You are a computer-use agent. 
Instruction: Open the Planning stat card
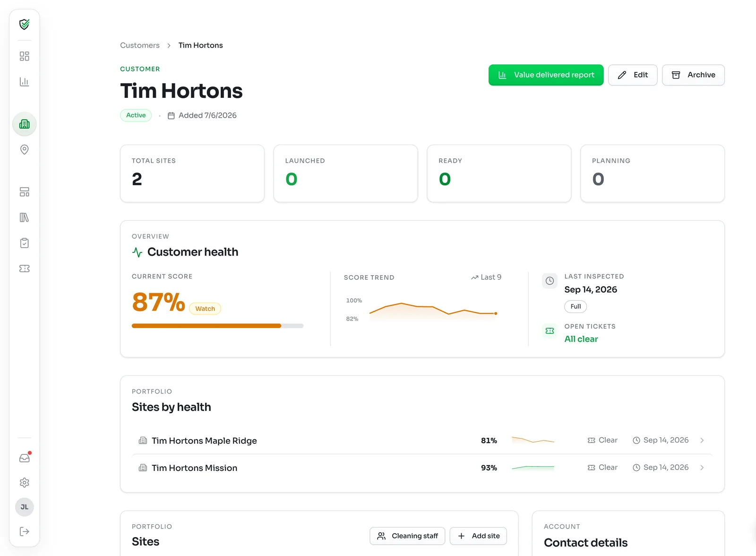653,174
